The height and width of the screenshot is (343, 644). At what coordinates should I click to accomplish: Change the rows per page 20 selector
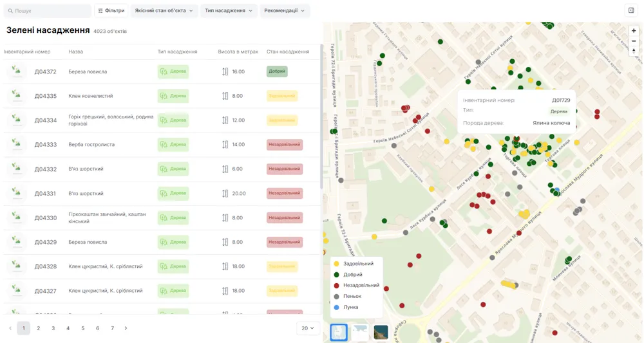pos(308,328)
